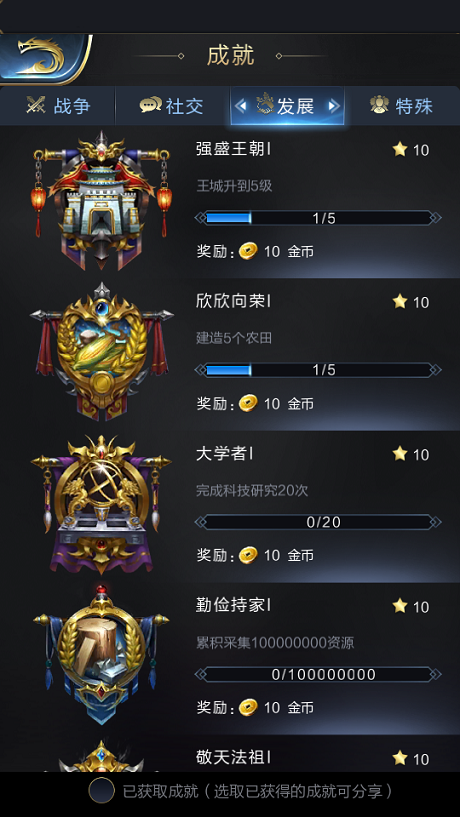Select the 勤俭持家I wood stump badge
The height and width of the screenshot is (817, 460).
click(102, 655)
